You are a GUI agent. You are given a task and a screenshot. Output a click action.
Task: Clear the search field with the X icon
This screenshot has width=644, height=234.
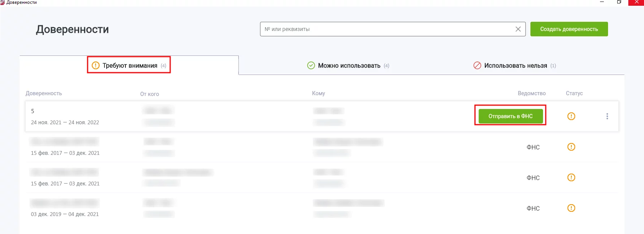click(x=518, y=29)
